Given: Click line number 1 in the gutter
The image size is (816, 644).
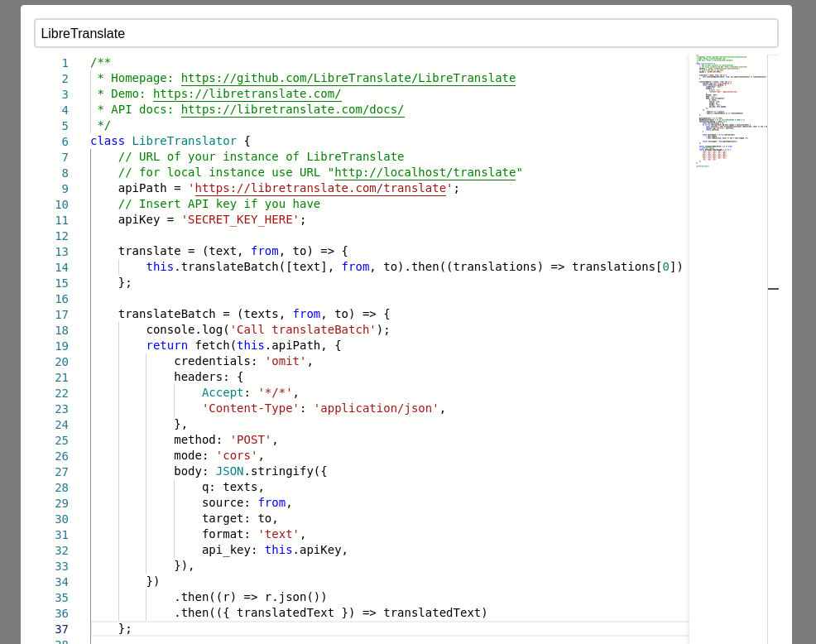Looking at the screenshot, I should [65, 63].
